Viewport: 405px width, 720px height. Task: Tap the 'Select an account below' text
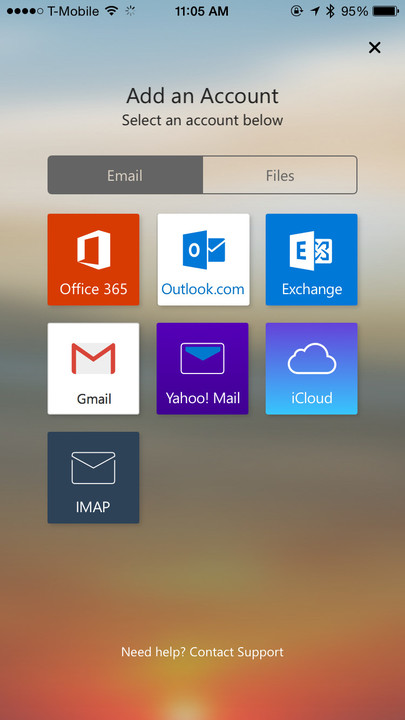[202, 121]
